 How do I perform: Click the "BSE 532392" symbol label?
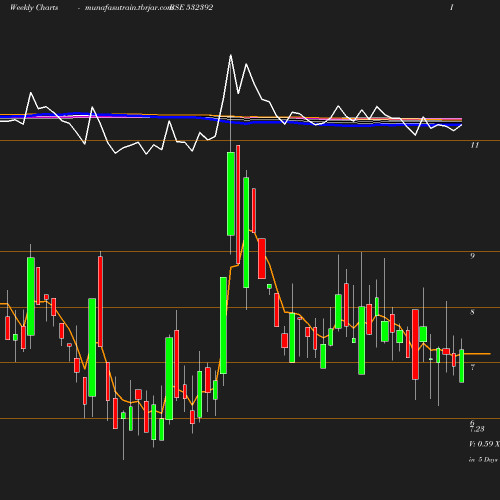pyautogui.click(x=191, y=8)
